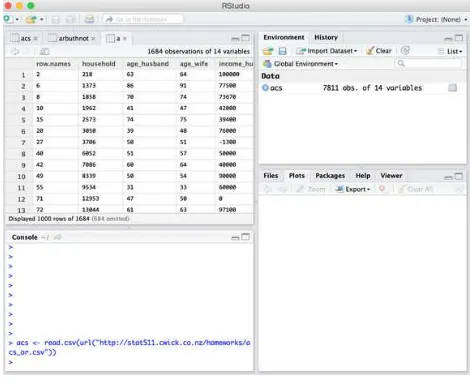
Task: Maximize the Console pane
Action: point(246,237)
